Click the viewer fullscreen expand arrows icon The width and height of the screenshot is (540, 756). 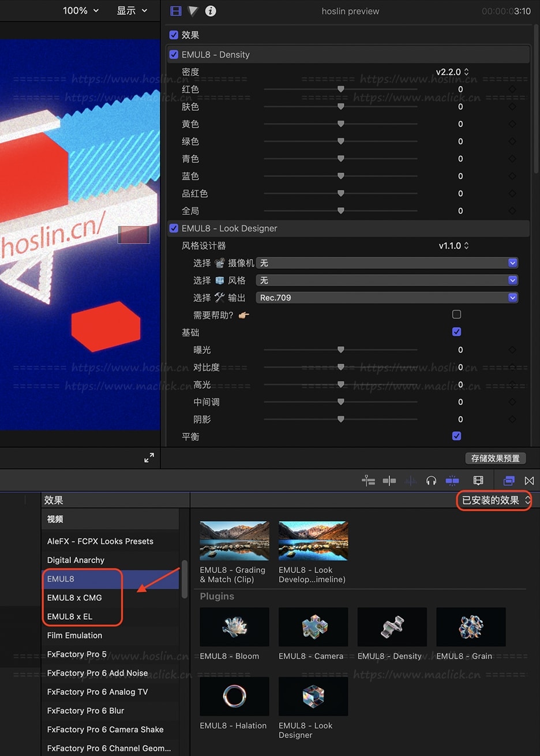click(149, 458)
